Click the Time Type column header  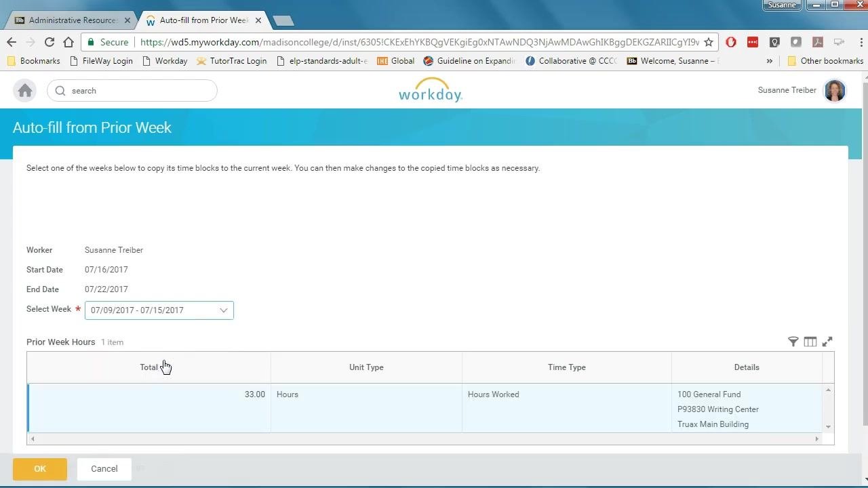click(567, 367)
